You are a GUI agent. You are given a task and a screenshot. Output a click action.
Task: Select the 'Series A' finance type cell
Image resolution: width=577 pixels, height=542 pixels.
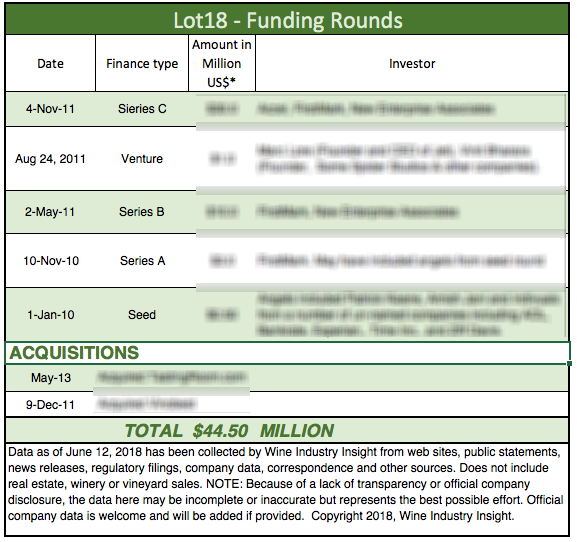pyautogui.click(x=142, y=261)
